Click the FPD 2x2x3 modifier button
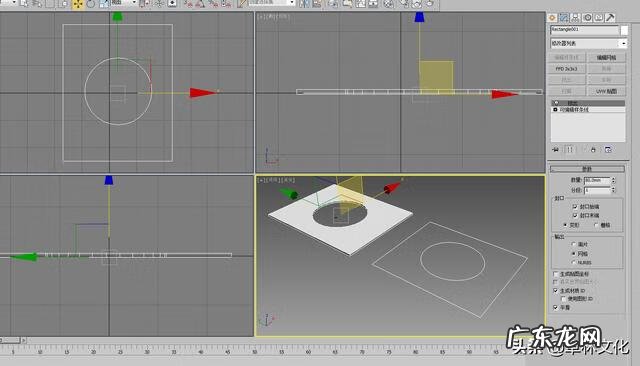 point(567,69)
